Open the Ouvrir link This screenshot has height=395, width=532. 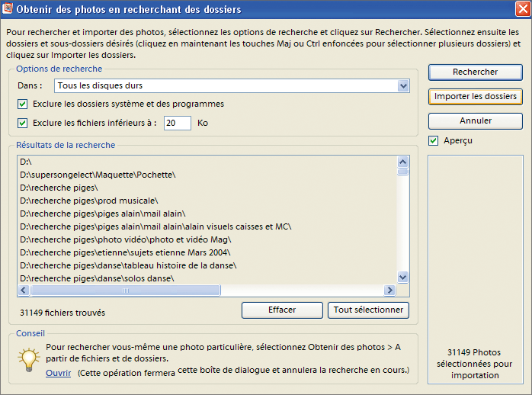click(58, 373)
